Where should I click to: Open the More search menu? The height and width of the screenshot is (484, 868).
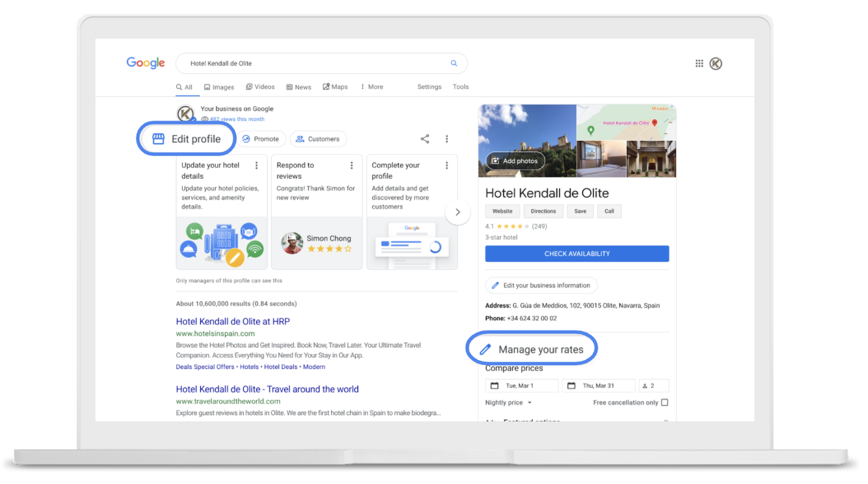click(371, 87)
